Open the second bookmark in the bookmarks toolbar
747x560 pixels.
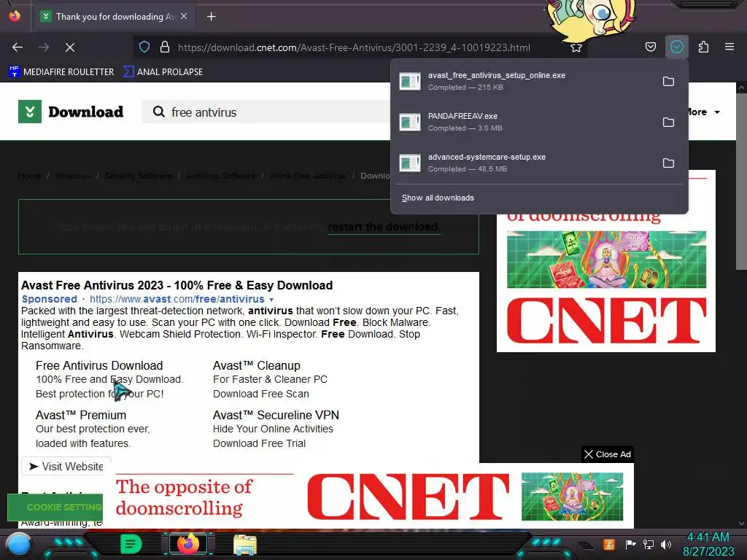tap(163, 72)
